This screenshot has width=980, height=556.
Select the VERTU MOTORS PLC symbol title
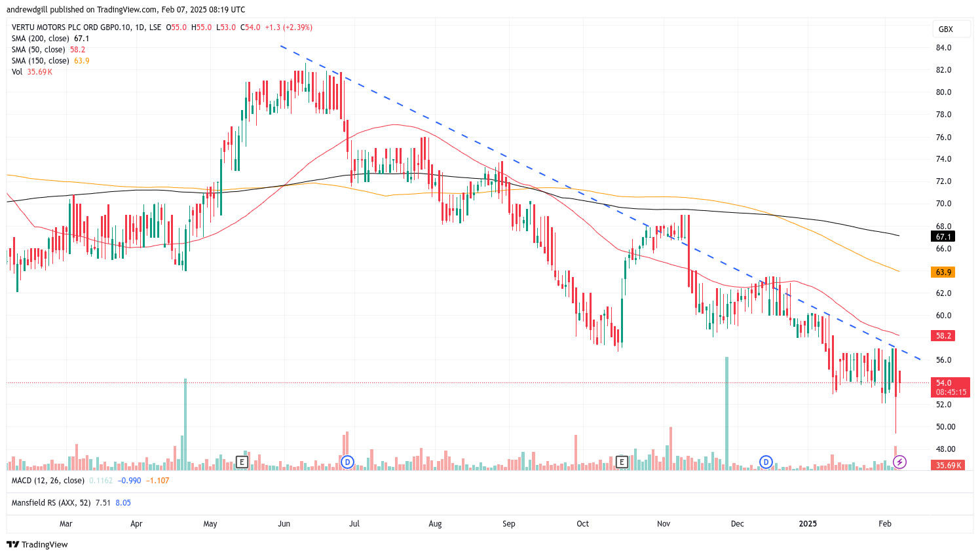[x=86, y=28]
